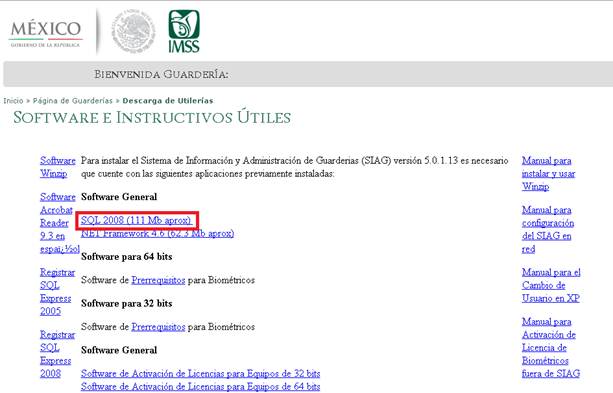Viewport: 613px width, 393px height.
Task: Open Prerrequisitos link under Software para 64 bits
Action: (158, 280)
